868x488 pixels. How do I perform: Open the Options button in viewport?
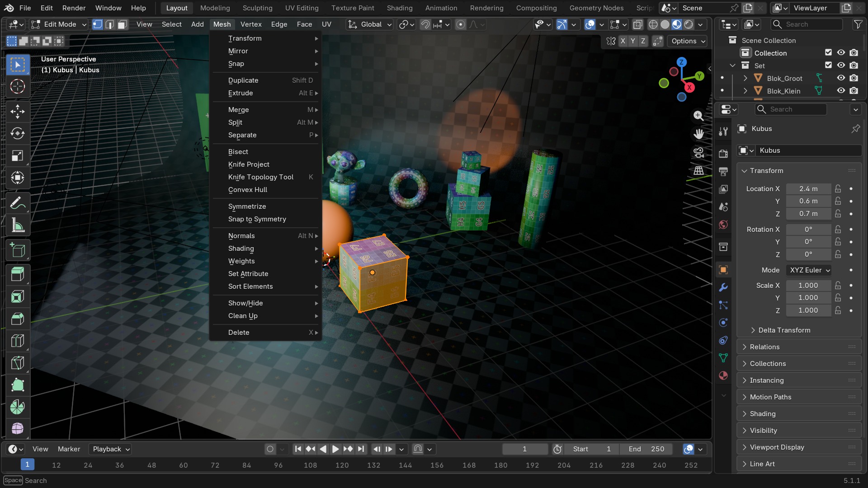click(x=688, y=41)
